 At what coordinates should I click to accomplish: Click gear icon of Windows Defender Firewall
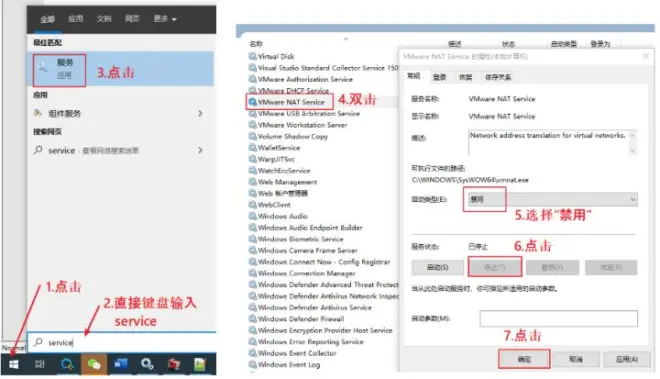point(253,319)
